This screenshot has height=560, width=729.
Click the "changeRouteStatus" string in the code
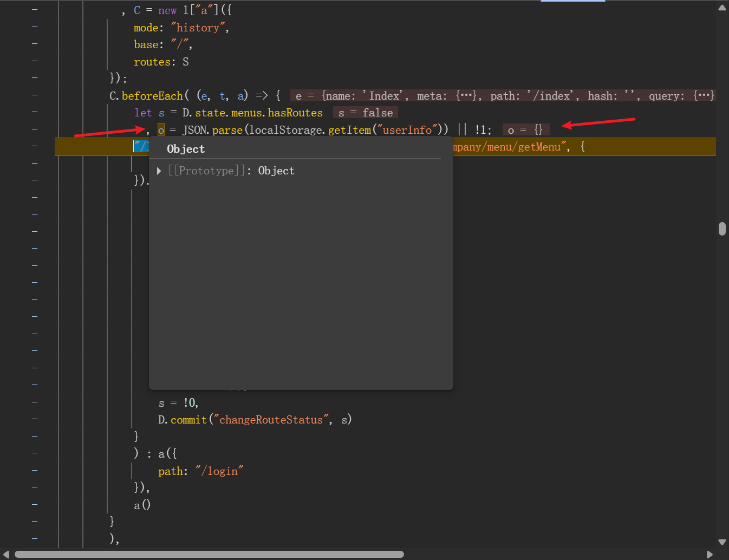(271, 420)
